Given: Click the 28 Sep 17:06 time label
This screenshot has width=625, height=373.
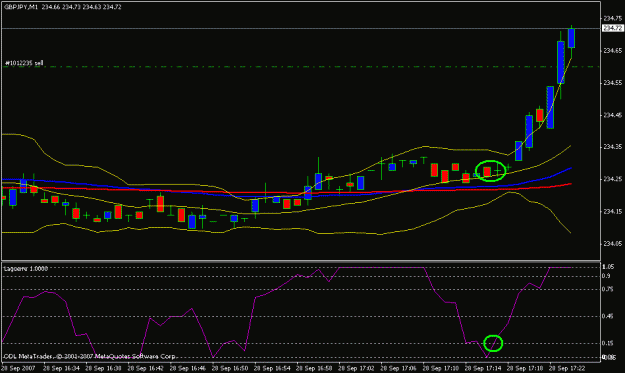Looking at the screenshot, I should (x=399, y=368).
